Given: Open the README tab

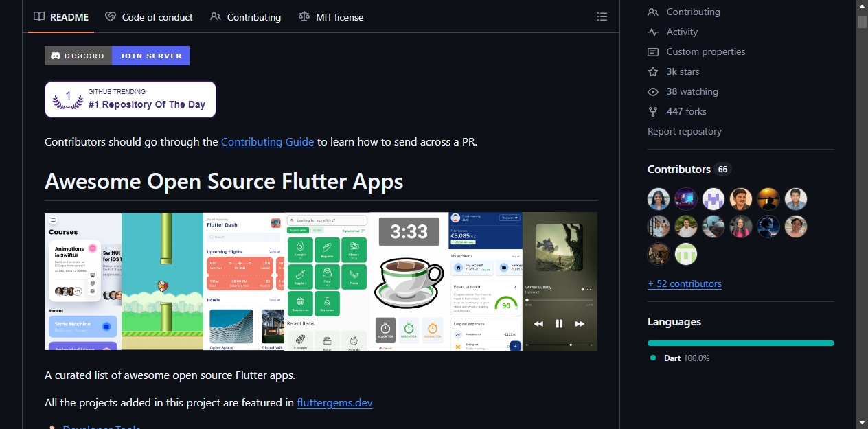Looking at the screenshot, I should tap(61, 17).
